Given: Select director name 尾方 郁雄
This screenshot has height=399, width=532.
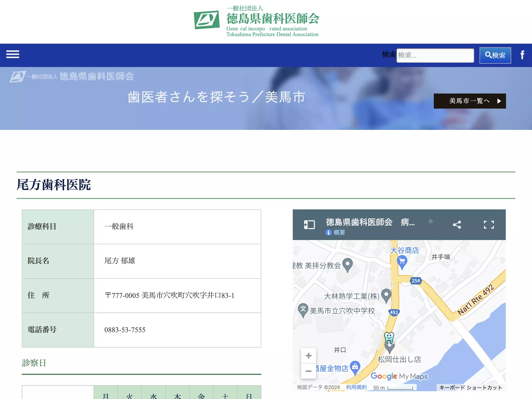Looking at the screenshot, I should [120, 261].
